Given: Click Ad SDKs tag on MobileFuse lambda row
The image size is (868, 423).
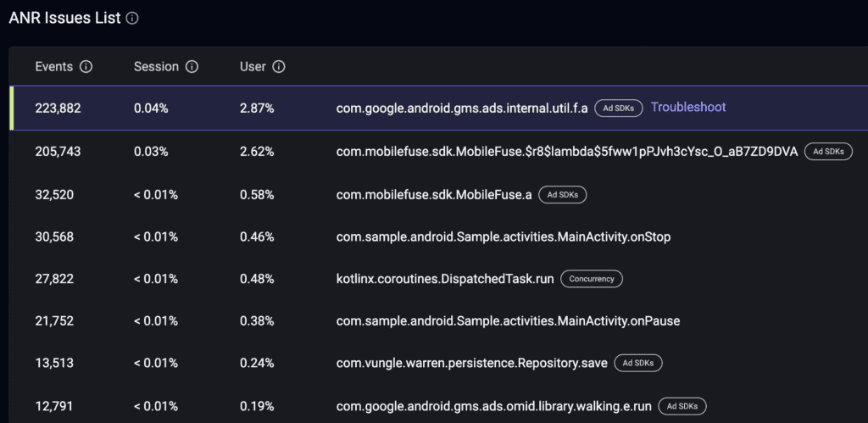Looking at the screenshot, I should point(828,151).
